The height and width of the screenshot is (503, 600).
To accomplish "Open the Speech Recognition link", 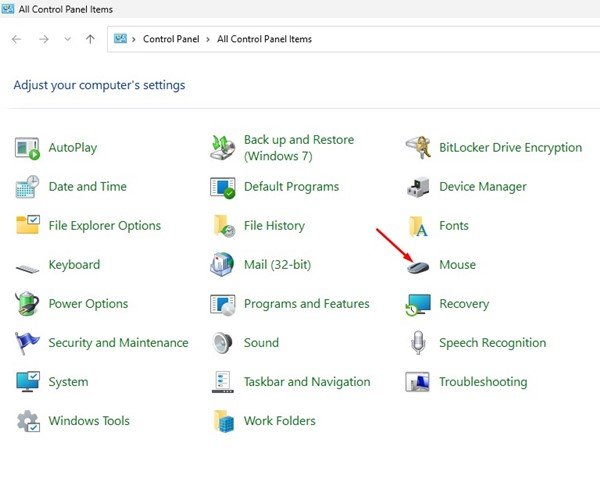I will coord(493,343).
